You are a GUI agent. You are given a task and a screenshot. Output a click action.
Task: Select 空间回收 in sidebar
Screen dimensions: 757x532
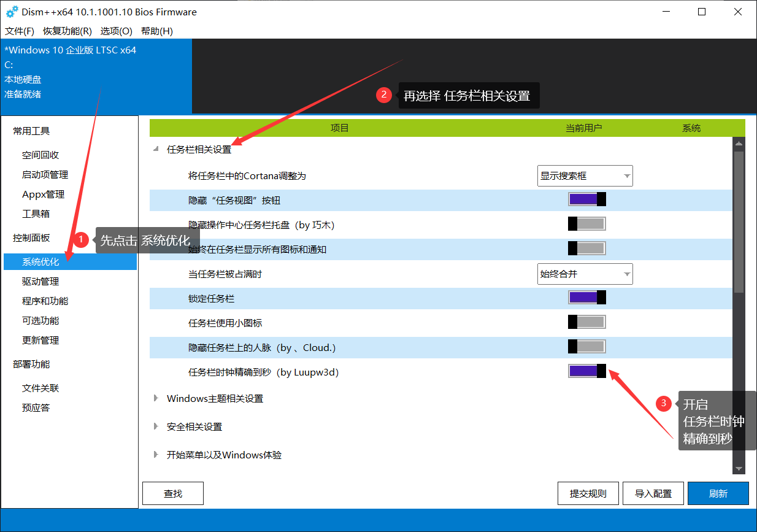(x=40, y=155)
